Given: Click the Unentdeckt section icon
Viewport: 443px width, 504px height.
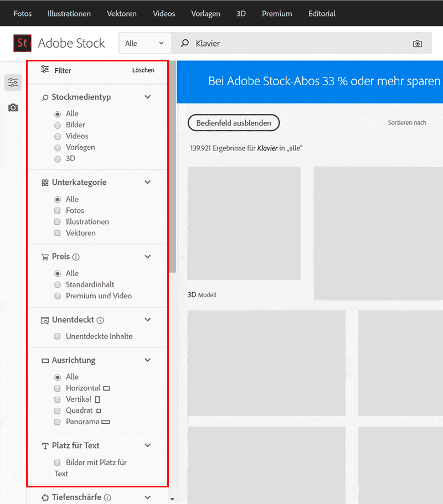Looking at the screenshot, I should point(45,320).
